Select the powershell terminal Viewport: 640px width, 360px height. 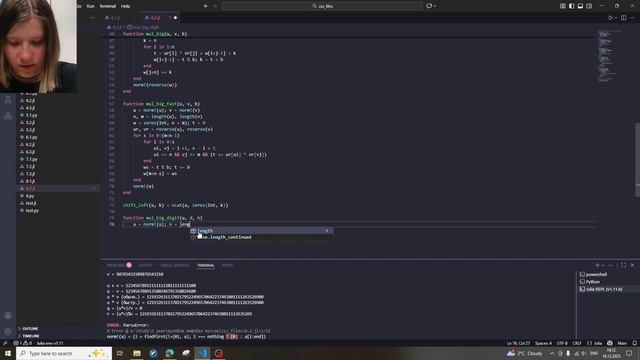pos(608,274)
